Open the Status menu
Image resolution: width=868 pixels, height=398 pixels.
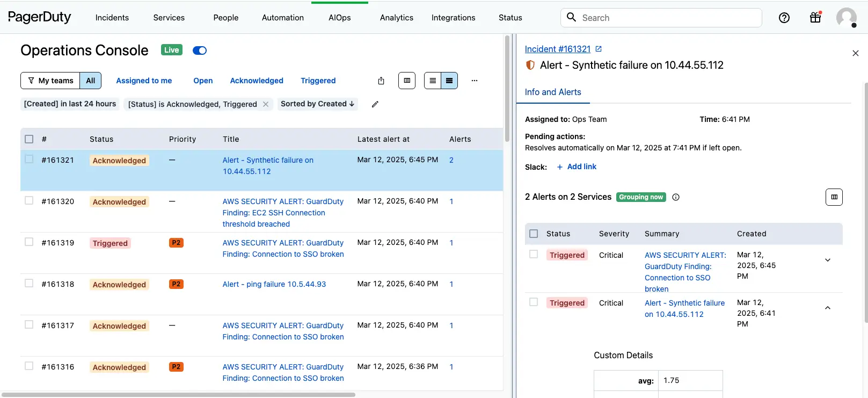click(510, 18)
